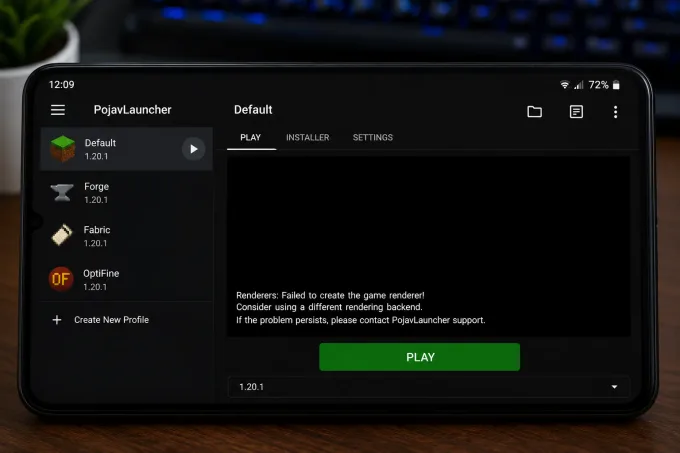Open the game folder icon
The height and width of the screenshot is (453, 680).
pos(534,112)
